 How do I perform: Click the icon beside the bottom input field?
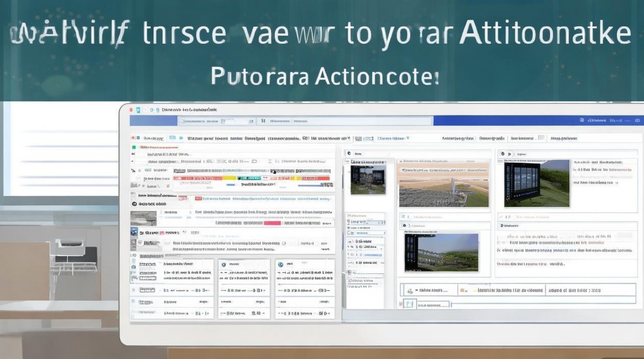click(x=408, y=303)
